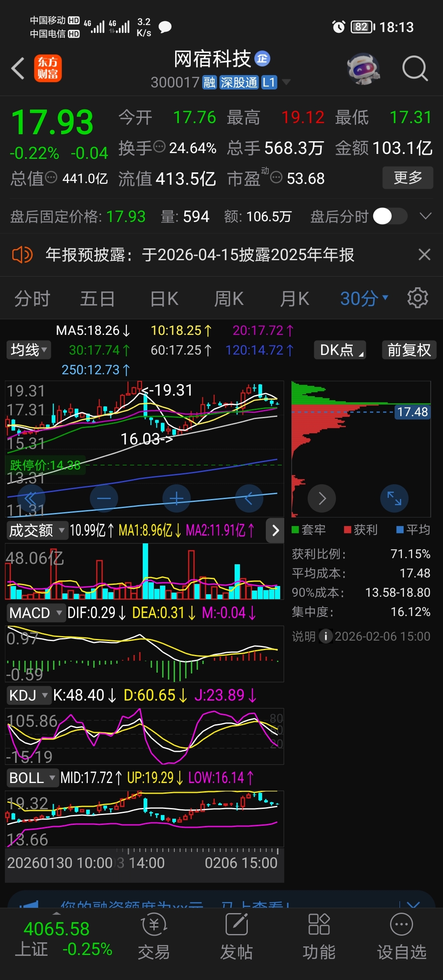Viewport: 443px width, 980px height.
Task: Tap the 17.48 average cost marker
Action: [x=412, y=412]
